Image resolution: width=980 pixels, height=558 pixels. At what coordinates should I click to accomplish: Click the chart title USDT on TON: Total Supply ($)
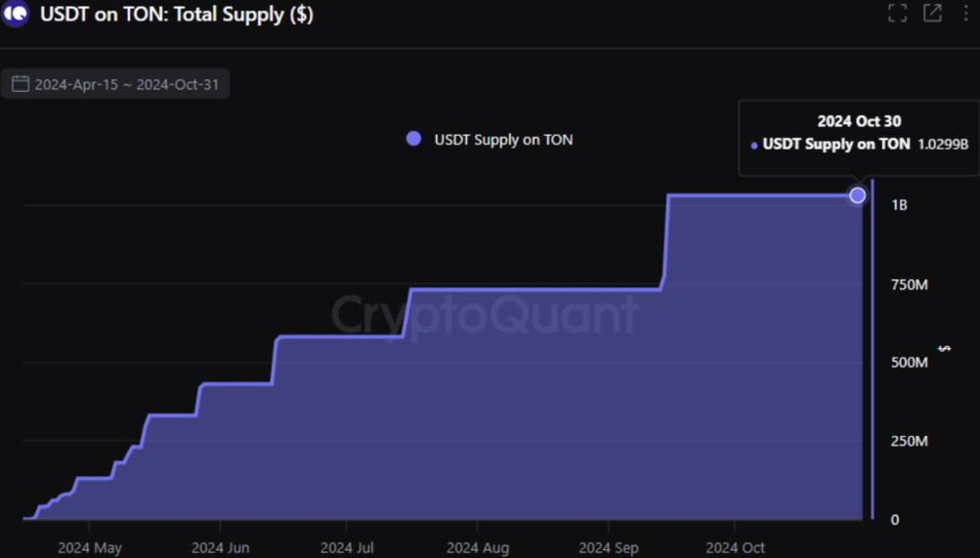(x=177, y=14)
